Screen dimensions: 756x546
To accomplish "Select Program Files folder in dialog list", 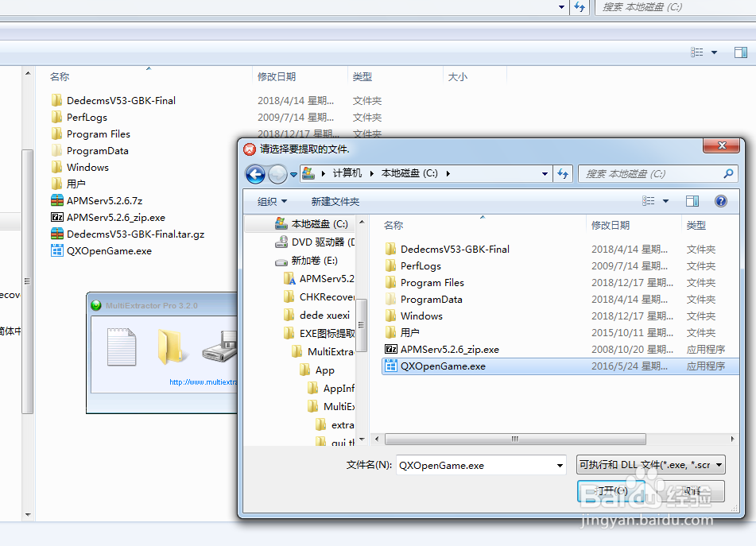I will click(425, 282).
